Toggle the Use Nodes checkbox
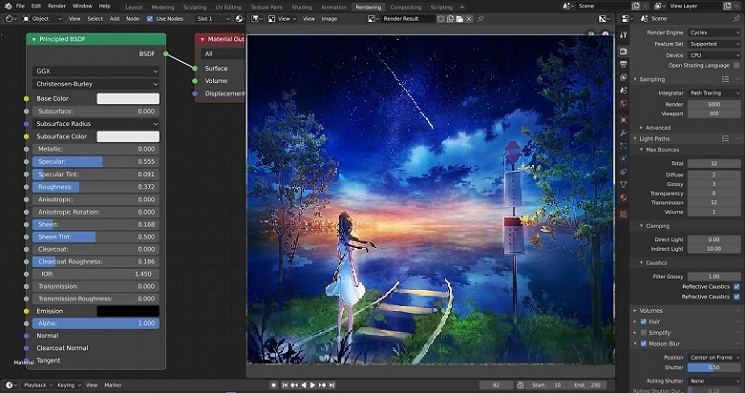The width and height of the screenshot is (745, 393). point(150,19)
